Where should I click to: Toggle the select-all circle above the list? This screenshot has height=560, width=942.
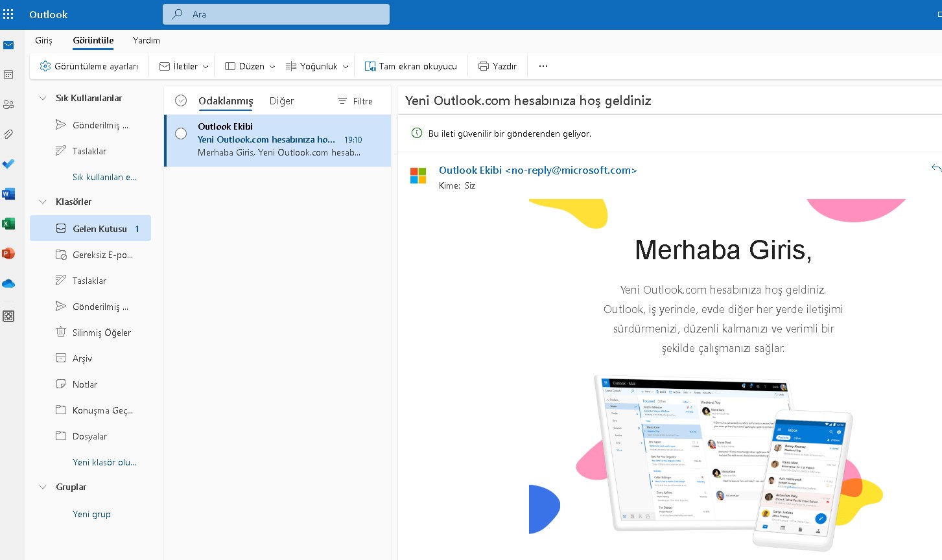point(180,100)
